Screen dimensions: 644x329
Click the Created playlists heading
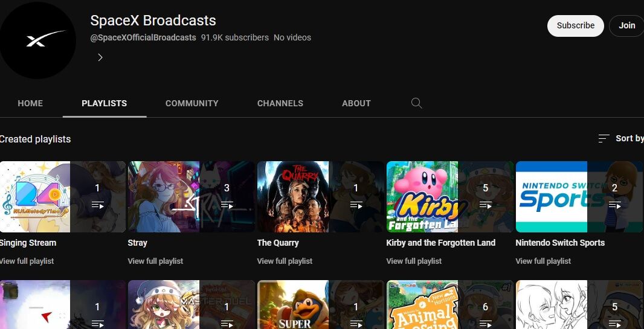tap(35, 139)
